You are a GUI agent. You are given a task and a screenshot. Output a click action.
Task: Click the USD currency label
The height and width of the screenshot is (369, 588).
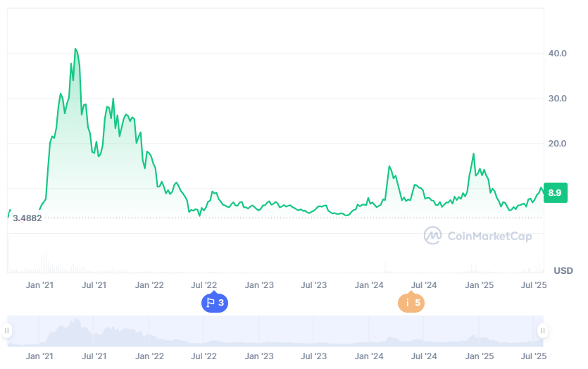pyautogui.click(x=563, y=270)
